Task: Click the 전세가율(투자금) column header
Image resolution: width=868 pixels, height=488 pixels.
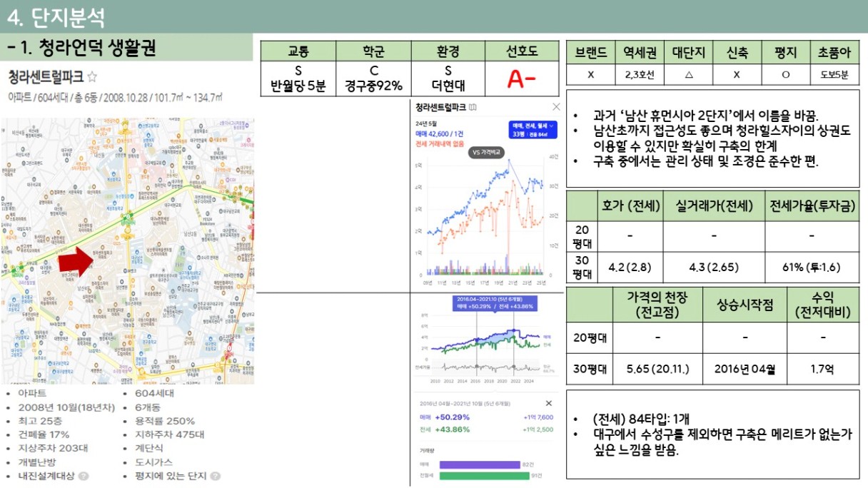Action: pos(812,206)
